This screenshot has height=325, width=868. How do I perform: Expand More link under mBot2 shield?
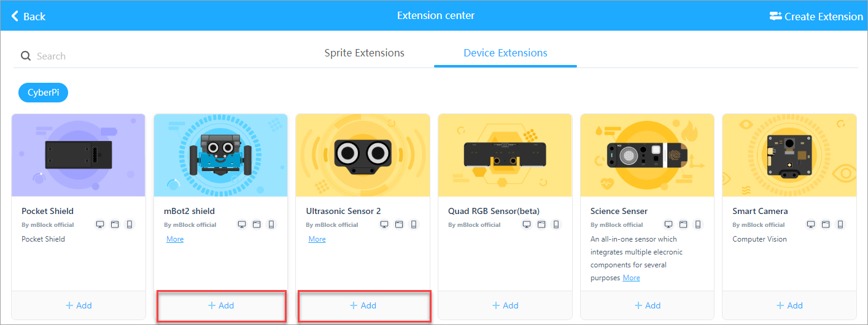pos(175,239)
